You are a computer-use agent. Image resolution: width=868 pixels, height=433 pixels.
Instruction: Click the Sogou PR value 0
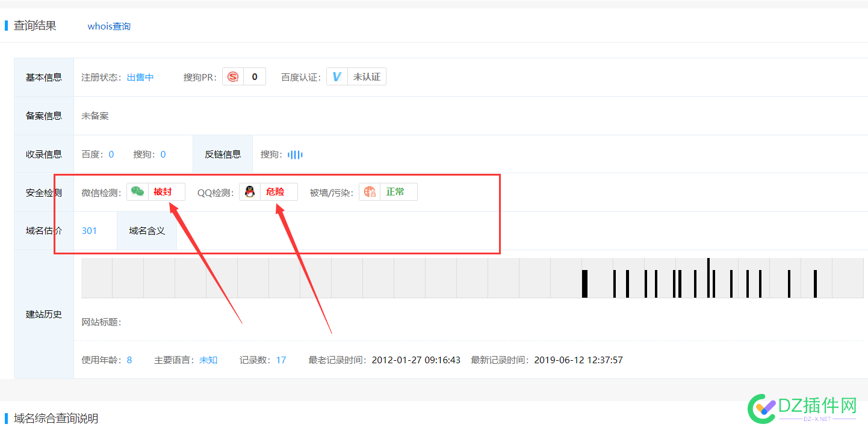(255, 77)
